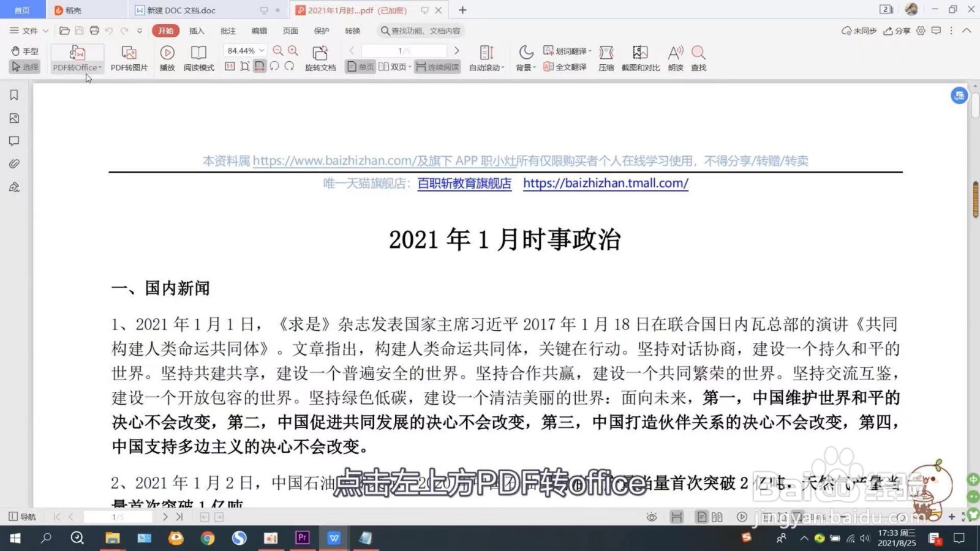Select the 开始 ribbon tab
This screenshot has height=551, width=980.
pyautogui.click(x=165, y=31)
